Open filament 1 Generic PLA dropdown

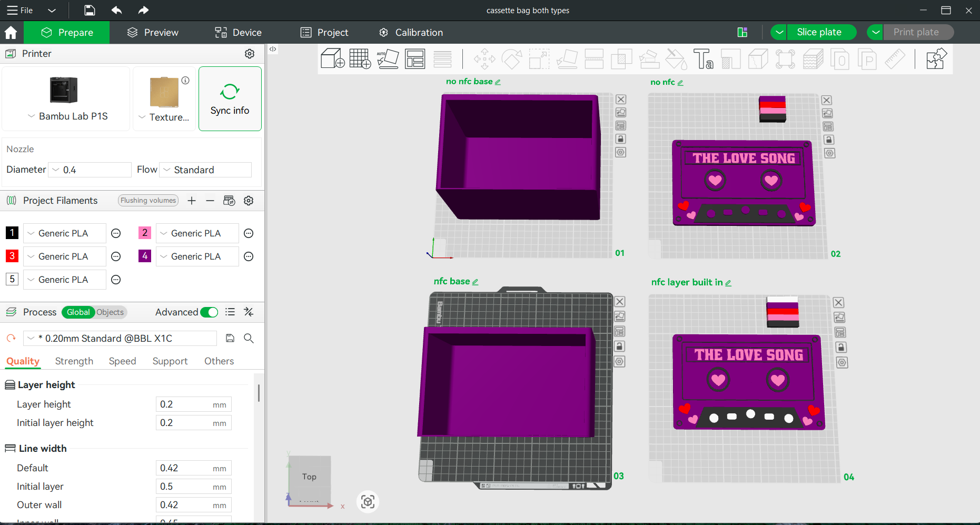[x=65, y=233]
